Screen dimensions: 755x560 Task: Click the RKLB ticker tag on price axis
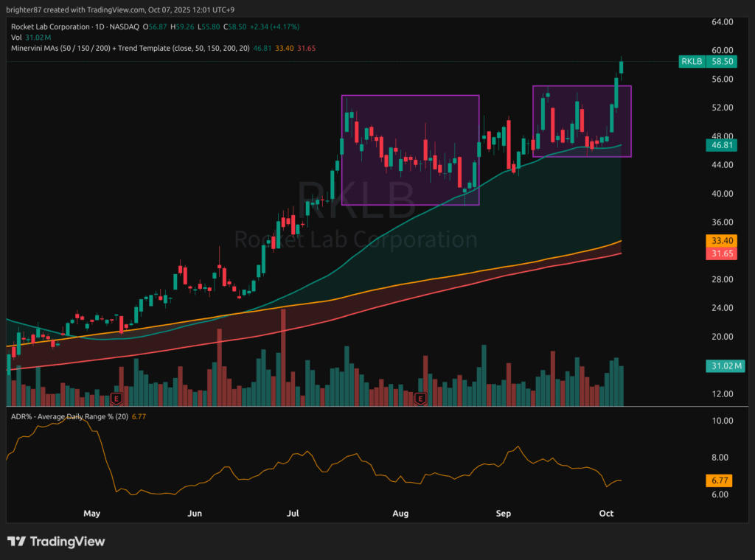tap(691, 63)
